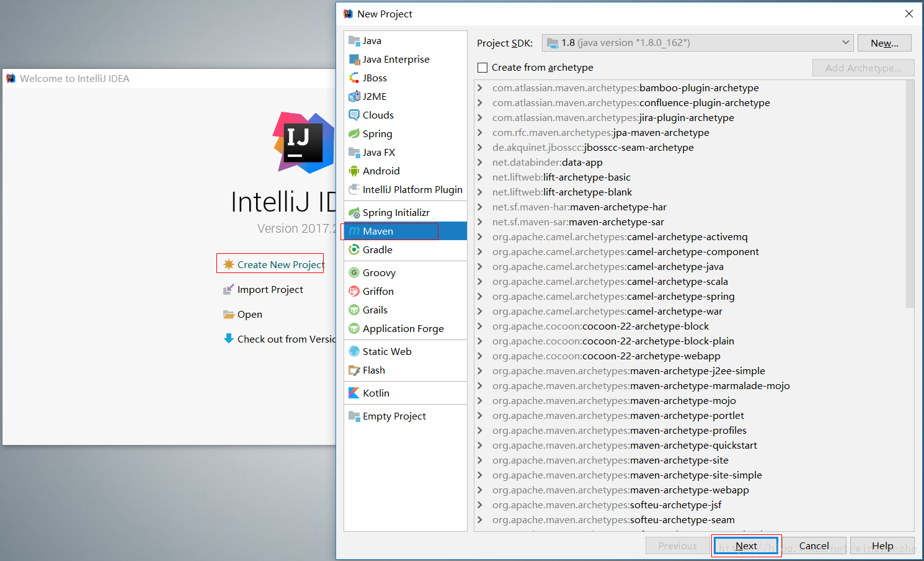Click the JBoss icon in list
The width and height of the screenshot is (924, 561).
tap(354, 78)
